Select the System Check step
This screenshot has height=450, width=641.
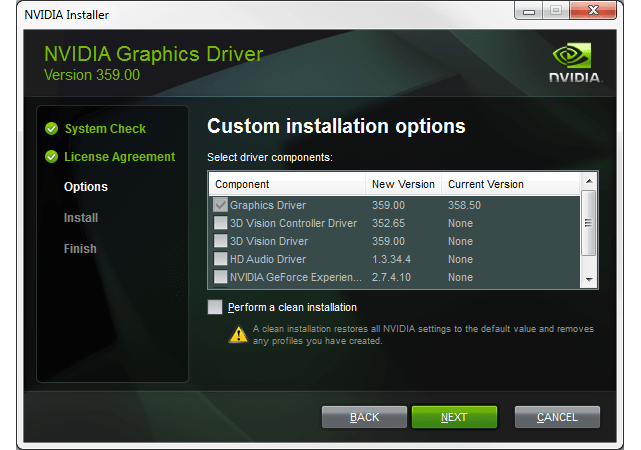105,129
